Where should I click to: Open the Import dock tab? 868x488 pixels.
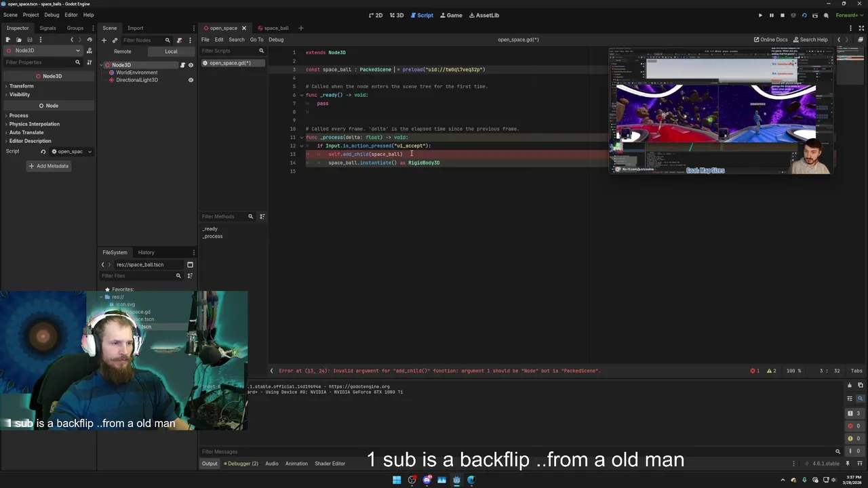pyautogui.click(x=136, y=28)
